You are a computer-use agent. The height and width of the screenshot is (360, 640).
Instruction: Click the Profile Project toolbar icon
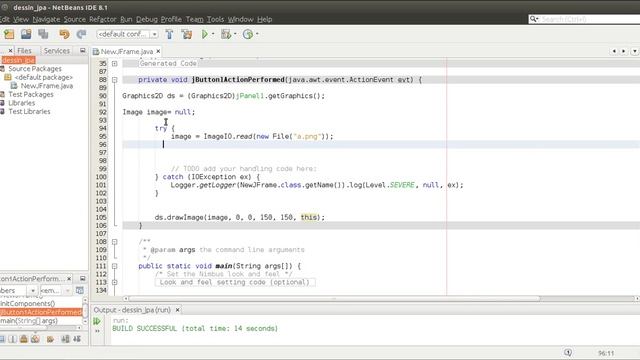pyautogui.click(x=248, y=34)
